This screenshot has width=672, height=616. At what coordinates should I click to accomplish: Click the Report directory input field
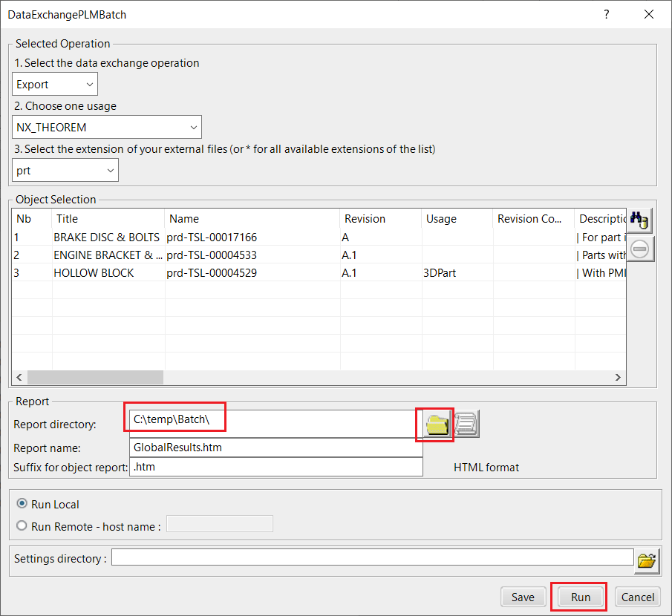[x=275, y=423]
